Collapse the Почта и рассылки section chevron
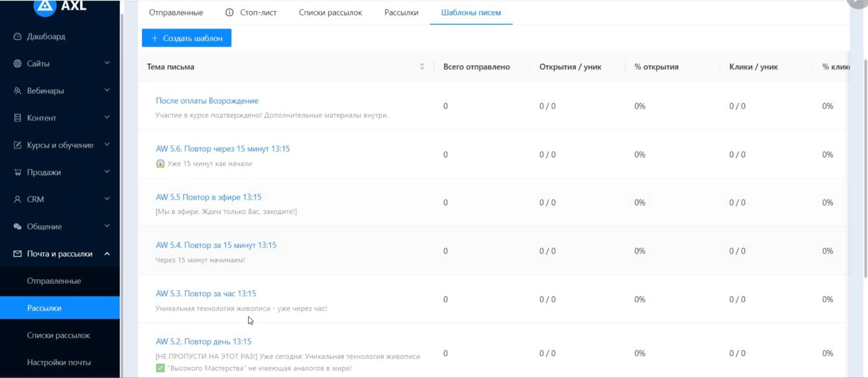The height and width of the screenshot is (378, 868). (x=107, y=254)
